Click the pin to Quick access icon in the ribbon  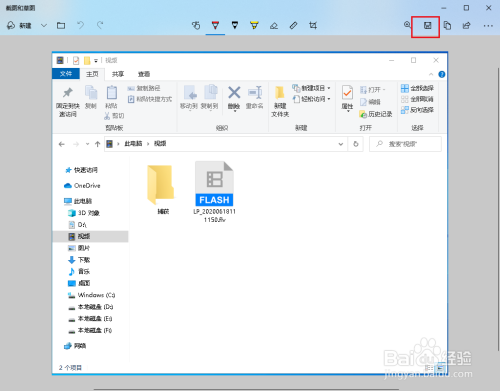68,93
